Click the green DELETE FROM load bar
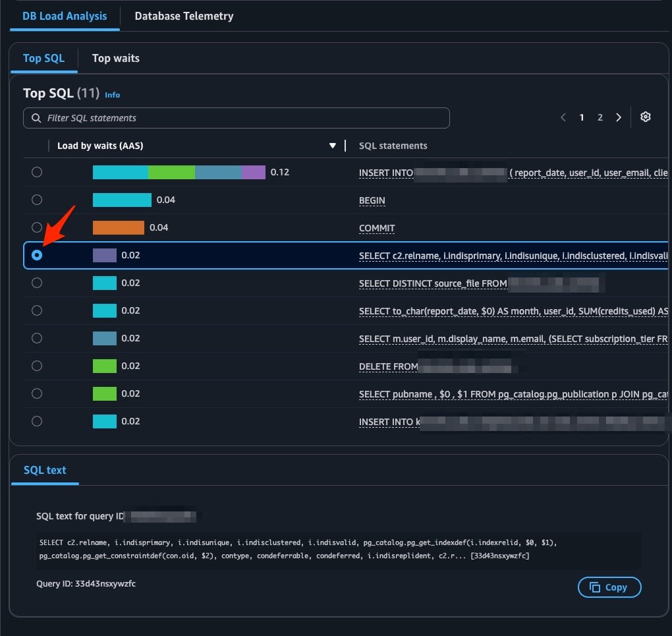Viewport: 672px width, 636px height. (x=105, y=366)
